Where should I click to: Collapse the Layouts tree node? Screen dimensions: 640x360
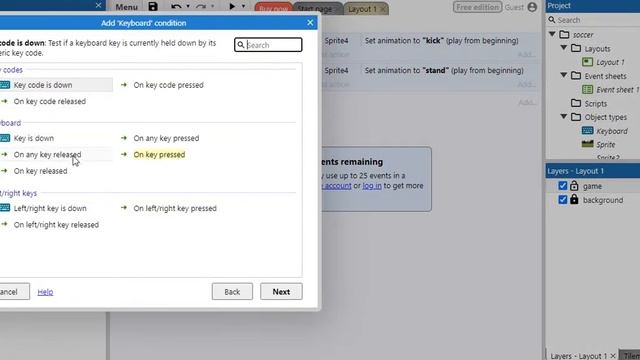[564, 48]
